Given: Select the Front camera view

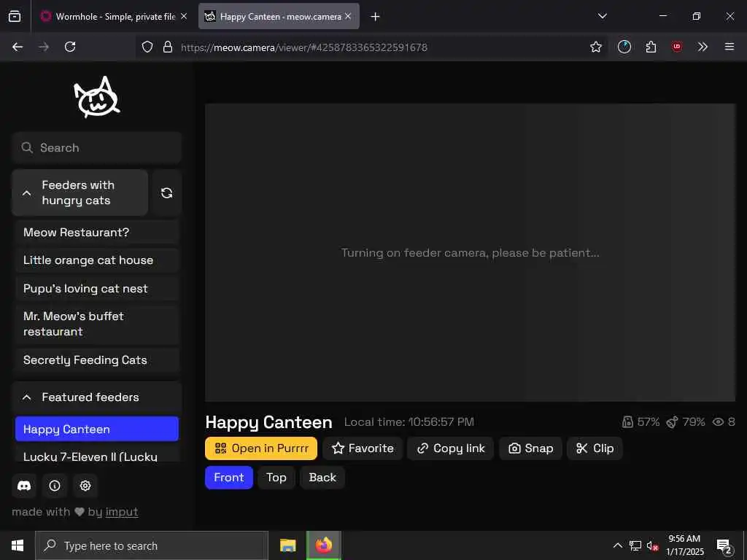Looking at the screenshot, I should point(228,478).
